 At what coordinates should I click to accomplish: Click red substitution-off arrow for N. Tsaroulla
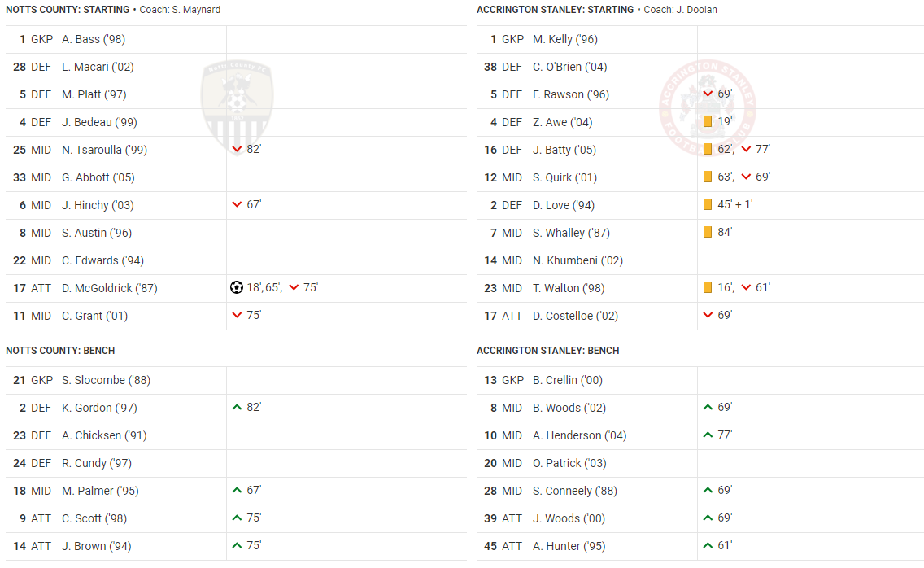(237, 149)
